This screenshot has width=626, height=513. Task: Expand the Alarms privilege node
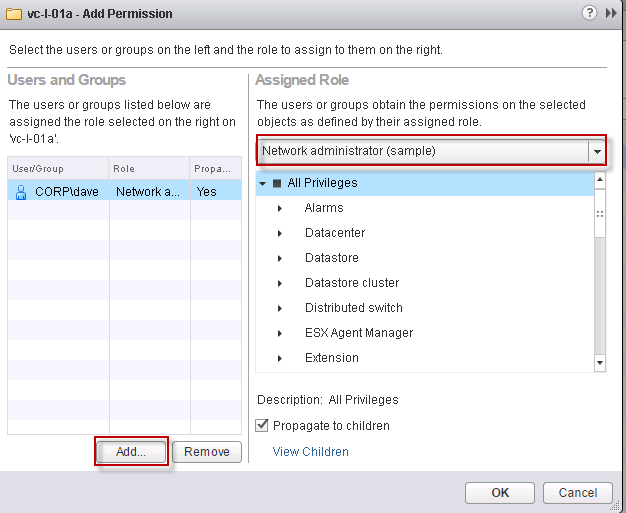coord(280,208)
